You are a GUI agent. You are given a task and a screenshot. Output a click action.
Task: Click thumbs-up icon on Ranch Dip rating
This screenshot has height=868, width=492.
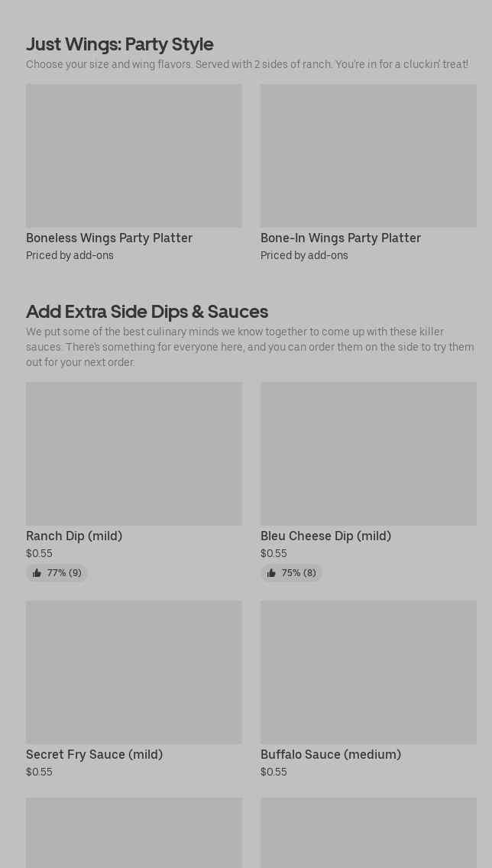click(37, 573)
